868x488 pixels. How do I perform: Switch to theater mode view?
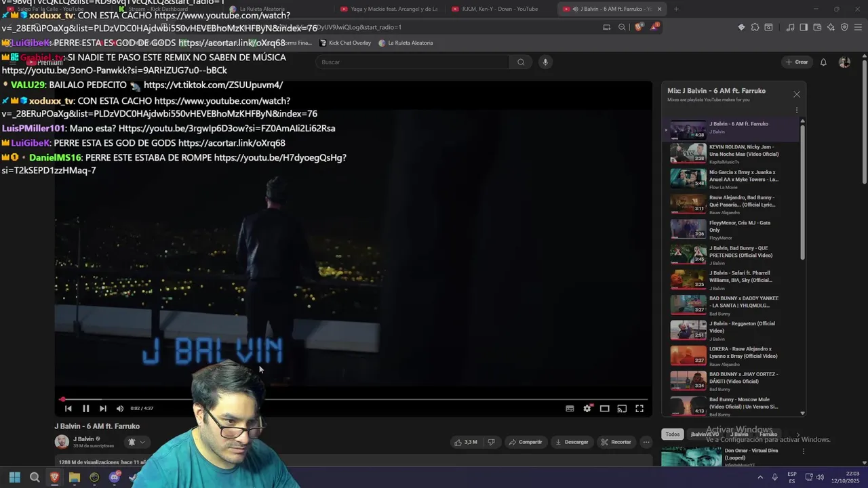point(604,409)
